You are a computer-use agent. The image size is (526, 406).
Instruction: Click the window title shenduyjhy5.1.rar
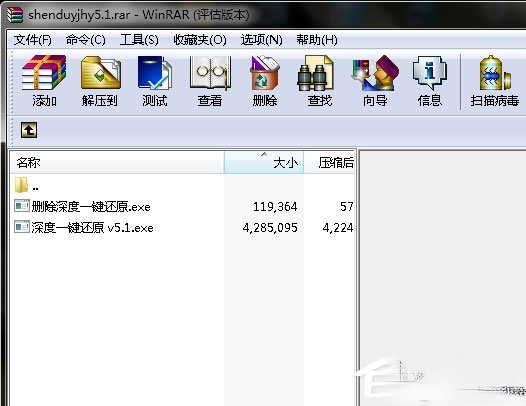click(x=79, y=15)
